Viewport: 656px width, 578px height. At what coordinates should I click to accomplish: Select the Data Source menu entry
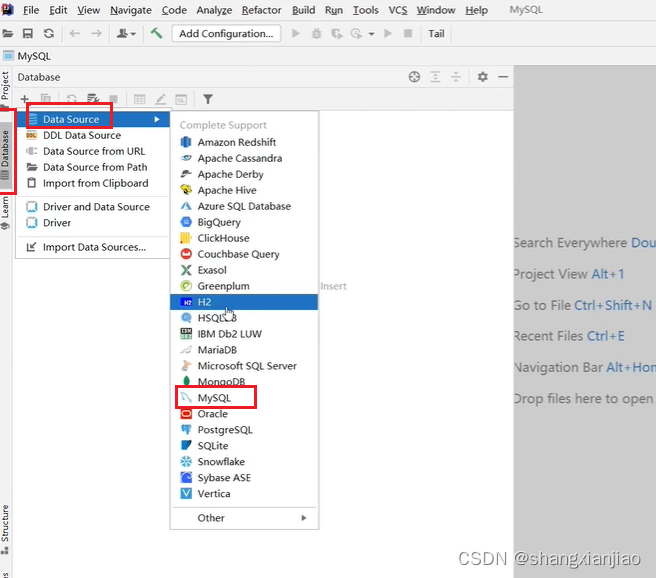93,119
